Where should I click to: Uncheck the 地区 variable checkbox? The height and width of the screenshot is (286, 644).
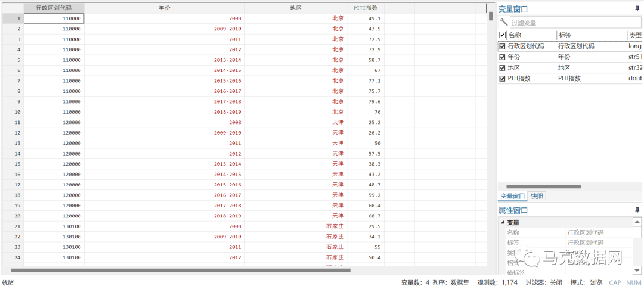[502, 67]
